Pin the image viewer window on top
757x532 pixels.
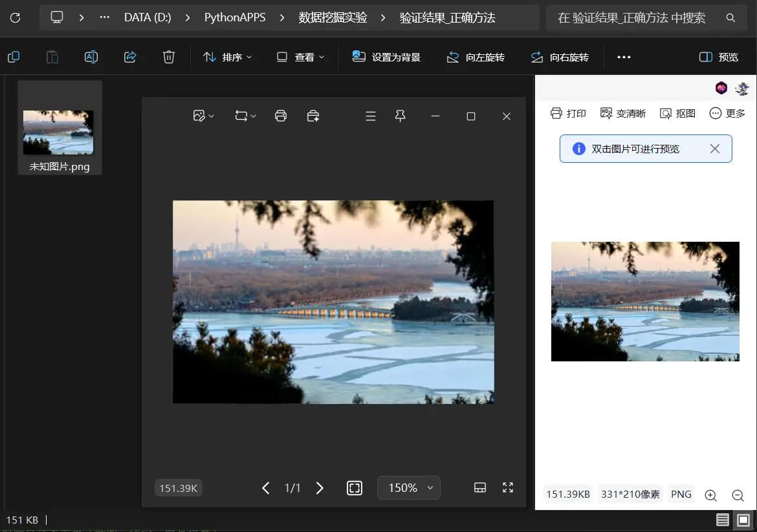point(400,116)
